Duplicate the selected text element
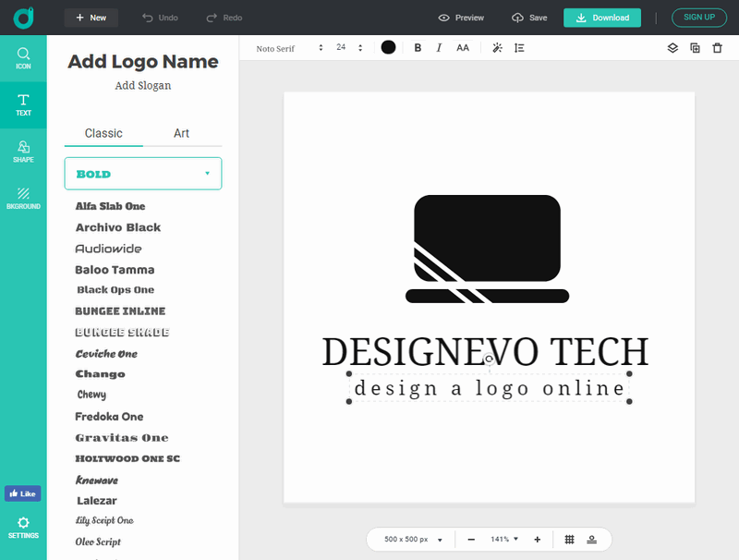The height and width of the screenshot is (560, 739). (695, 47)
